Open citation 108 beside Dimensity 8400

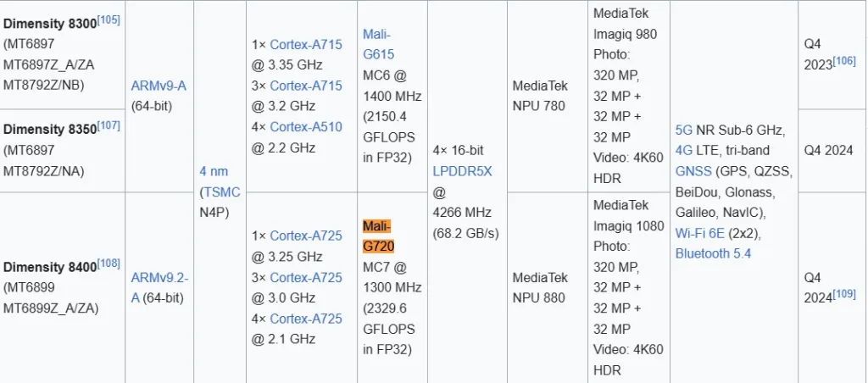(108, 264)
